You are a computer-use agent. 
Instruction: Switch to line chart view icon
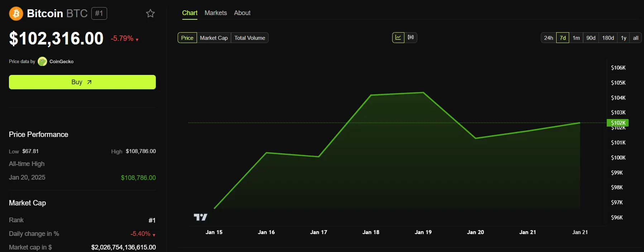click(398, 38)
